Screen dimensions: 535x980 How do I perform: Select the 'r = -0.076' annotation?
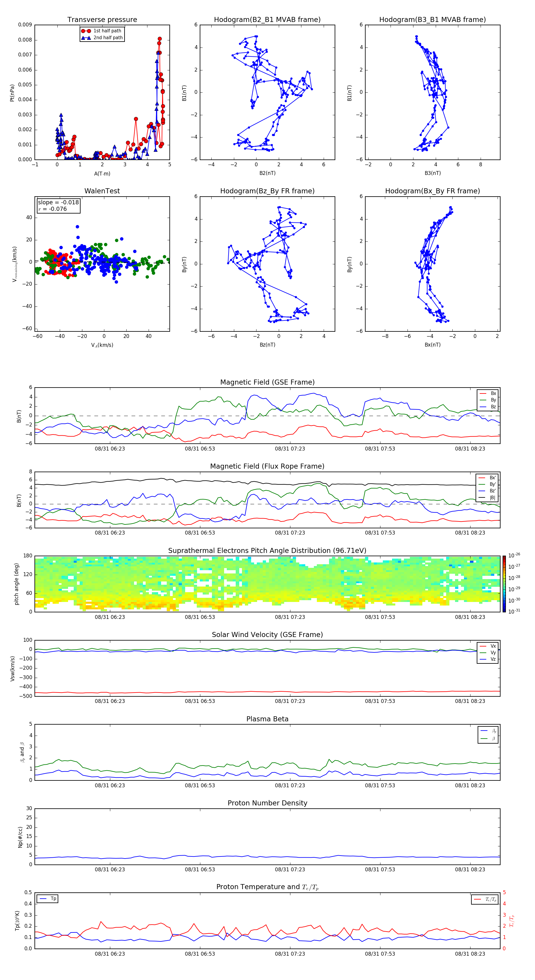pyautogui.click(x=53, y=209)
